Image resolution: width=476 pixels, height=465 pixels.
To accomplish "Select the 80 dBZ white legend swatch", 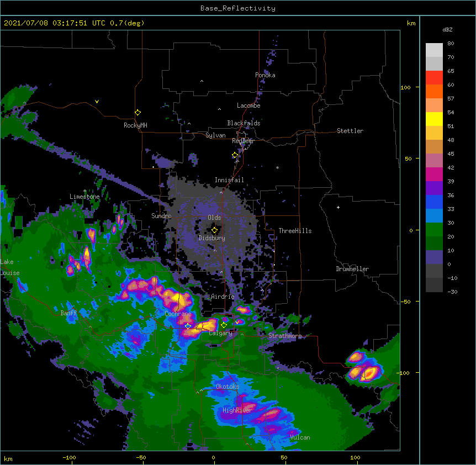I will 434,50.
